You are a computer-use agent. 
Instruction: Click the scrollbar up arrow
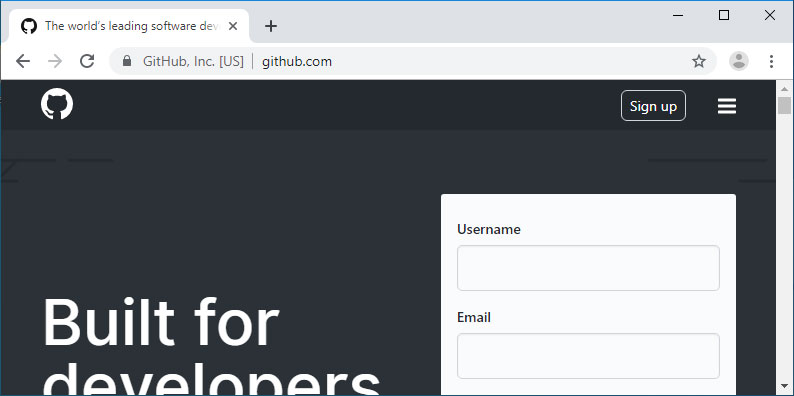784,89
